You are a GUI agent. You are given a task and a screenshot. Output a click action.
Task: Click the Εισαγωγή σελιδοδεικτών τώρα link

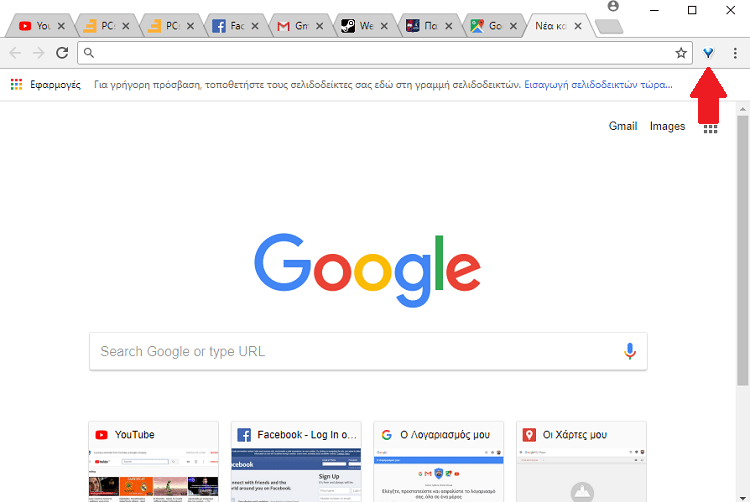coord(598,85)
